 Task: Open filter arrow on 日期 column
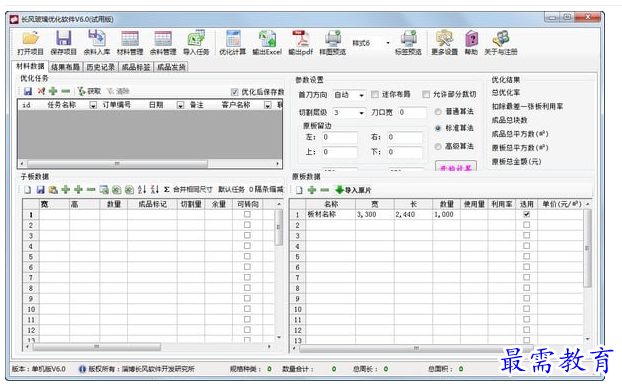180,105
